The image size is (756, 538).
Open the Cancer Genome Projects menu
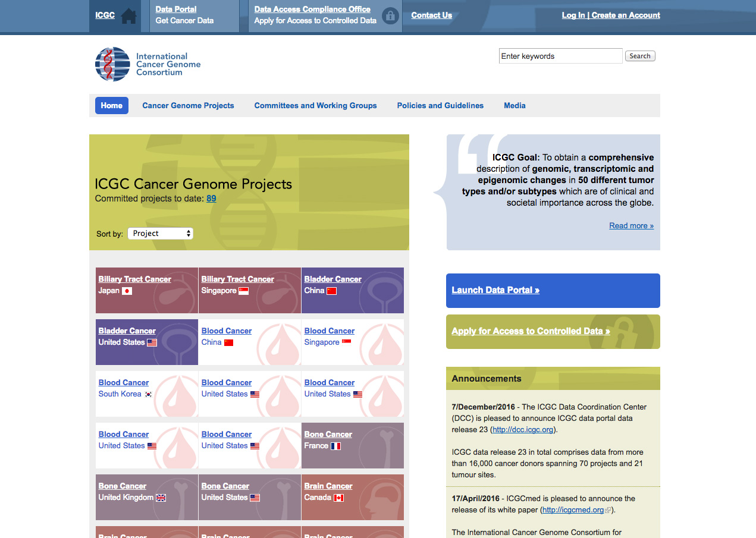pyautogui.click(x=188, y=106)
